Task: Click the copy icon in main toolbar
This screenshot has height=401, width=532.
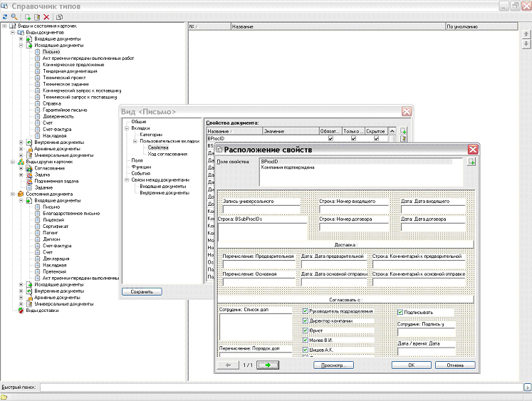Action: (59, 16)
